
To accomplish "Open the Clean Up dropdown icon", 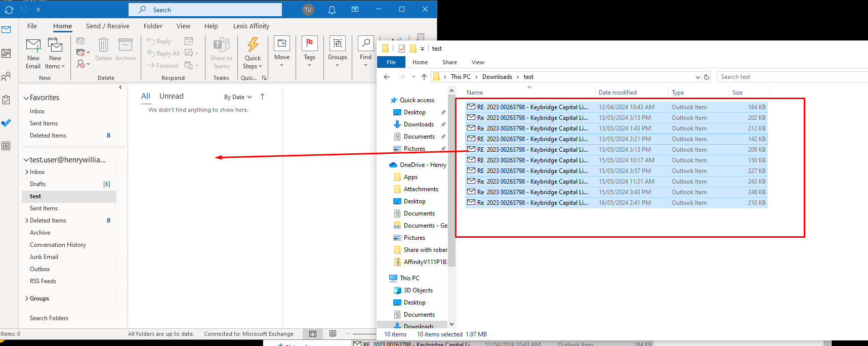I will pos(83,53).
